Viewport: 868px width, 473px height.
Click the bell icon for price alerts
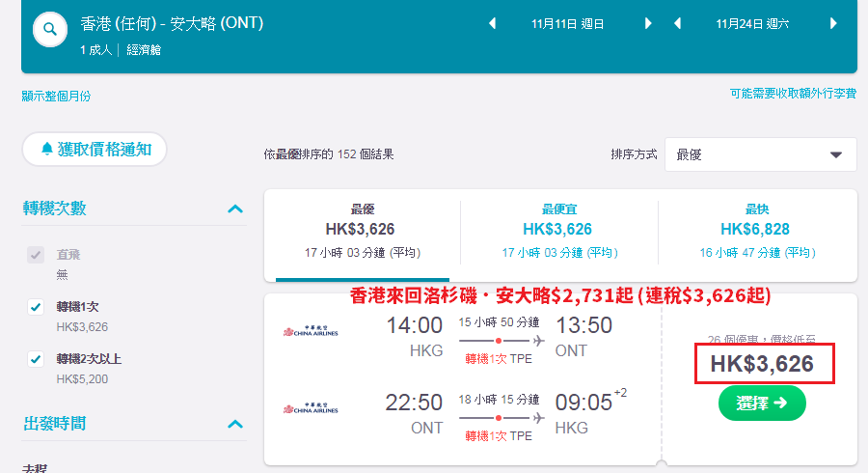(47, 149)
